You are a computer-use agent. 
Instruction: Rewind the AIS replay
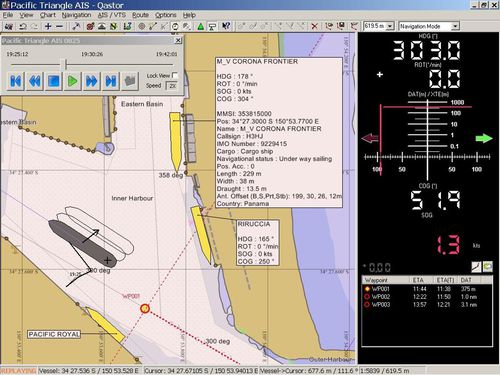pyautogui.click(x=35, y=81)
